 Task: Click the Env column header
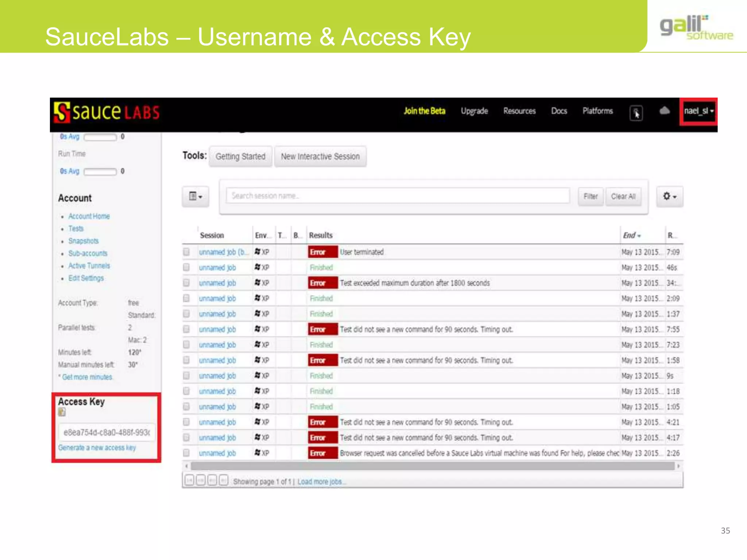[263, 236]
